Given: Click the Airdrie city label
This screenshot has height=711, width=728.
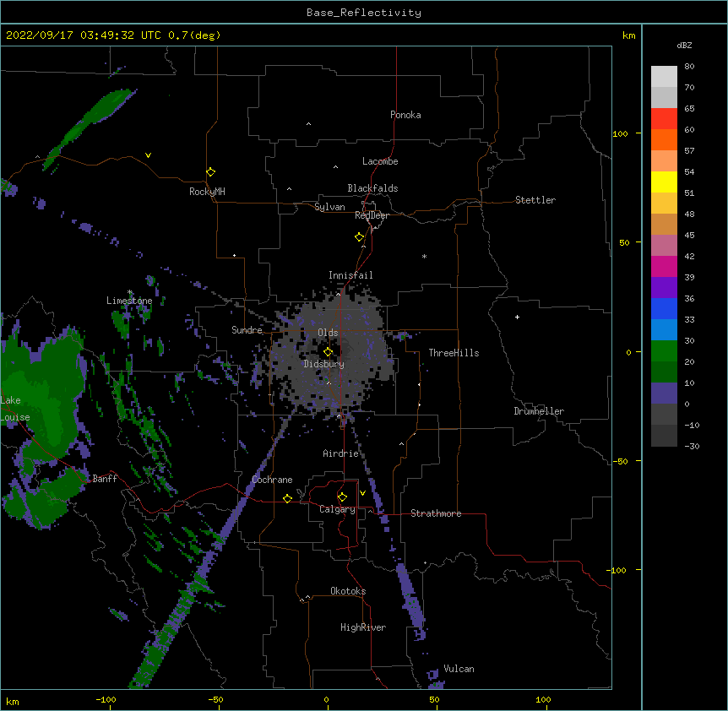Looking at the screenshot, I should [x=340, y=453].
